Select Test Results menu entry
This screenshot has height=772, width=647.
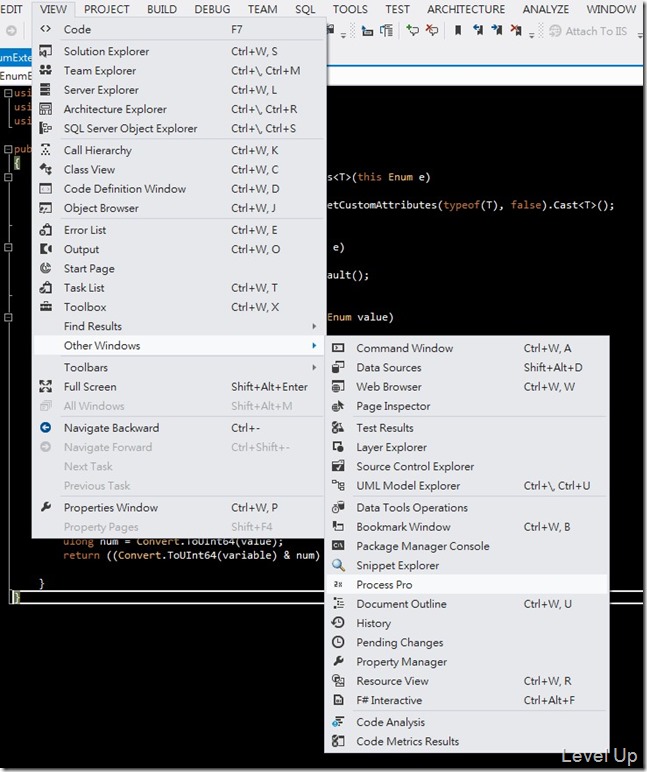click(x=467, y=427)
